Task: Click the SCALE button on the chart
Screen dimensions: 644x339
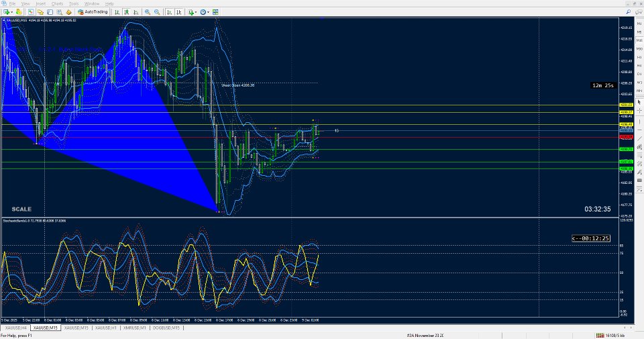Action: click(21, 209)
